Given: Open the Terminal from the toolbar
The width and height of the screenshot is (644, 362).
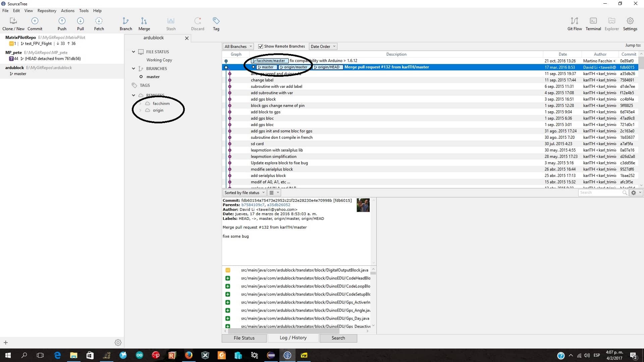Looking at the screenshot, I should [x=593, y=21].
